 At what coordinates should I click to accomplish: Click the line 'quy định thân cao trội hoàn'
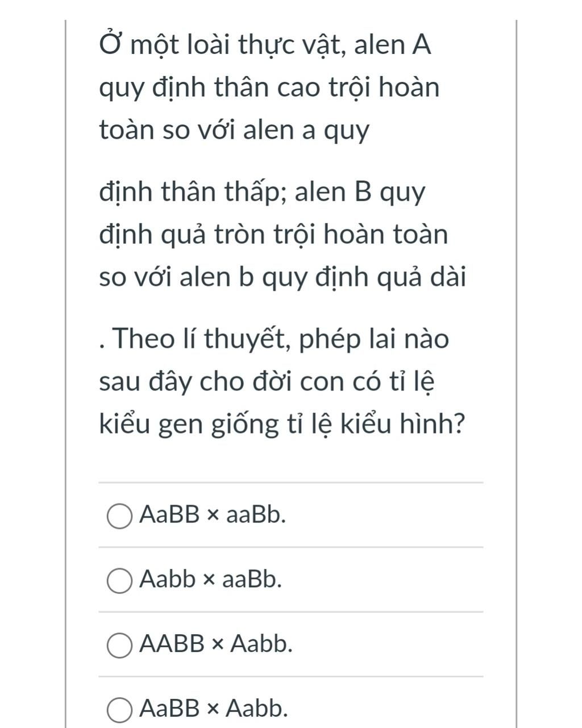[269, 88]
